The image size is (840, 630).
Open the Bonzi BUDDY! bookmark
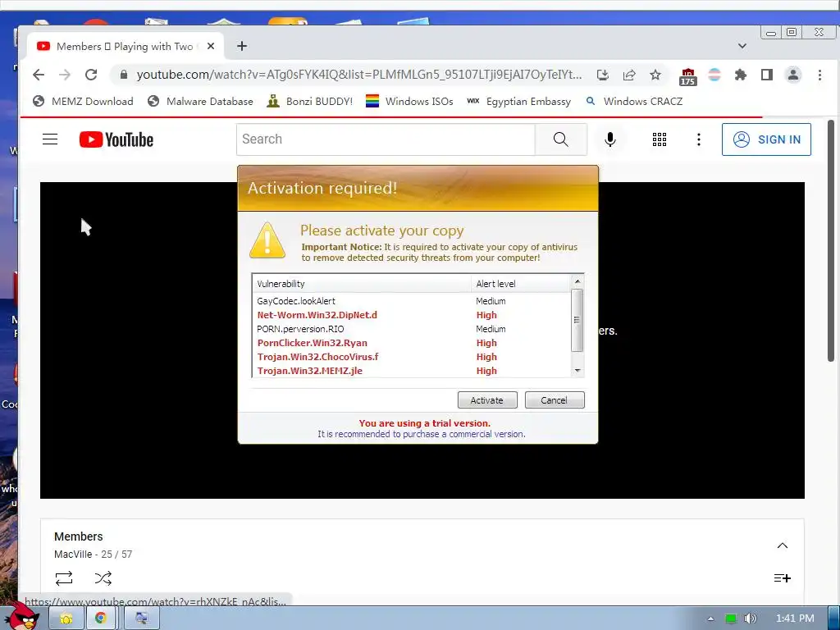coord(310,101)
